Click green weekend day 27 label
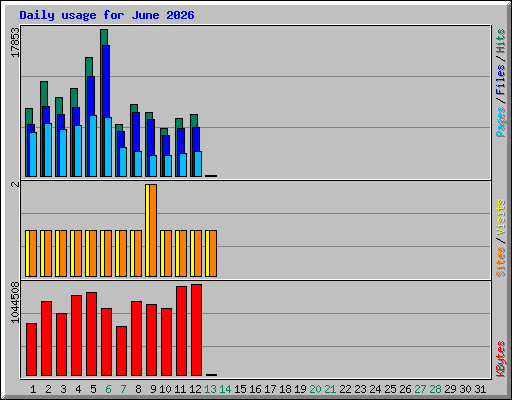The image size is (512, 400). [x=420, y=389]
